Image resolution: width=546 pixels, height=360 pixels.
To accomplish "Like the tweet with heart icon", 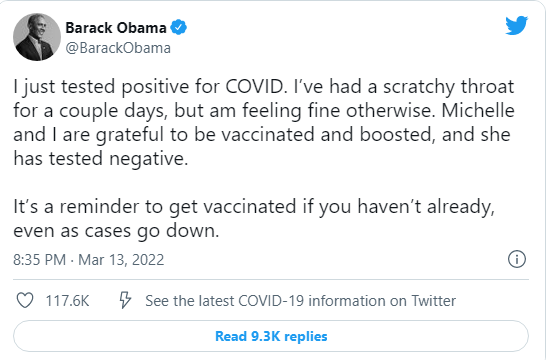I will [25, 300].
